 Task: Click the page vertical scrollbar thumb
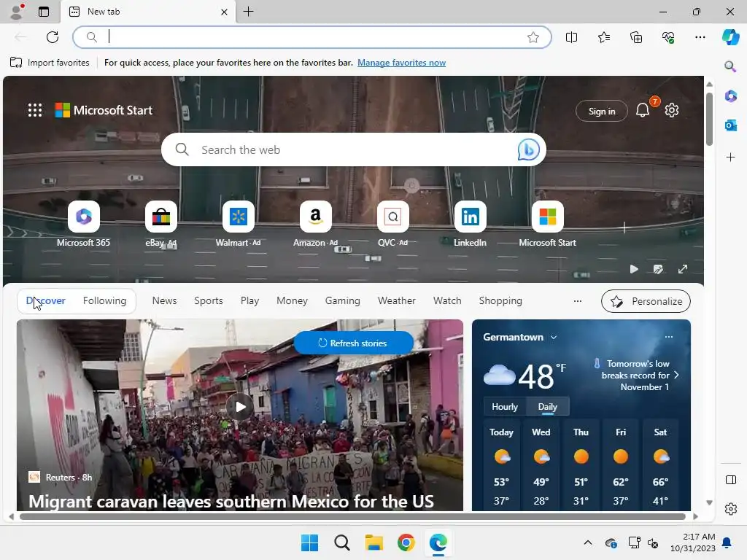coord(709,119)
